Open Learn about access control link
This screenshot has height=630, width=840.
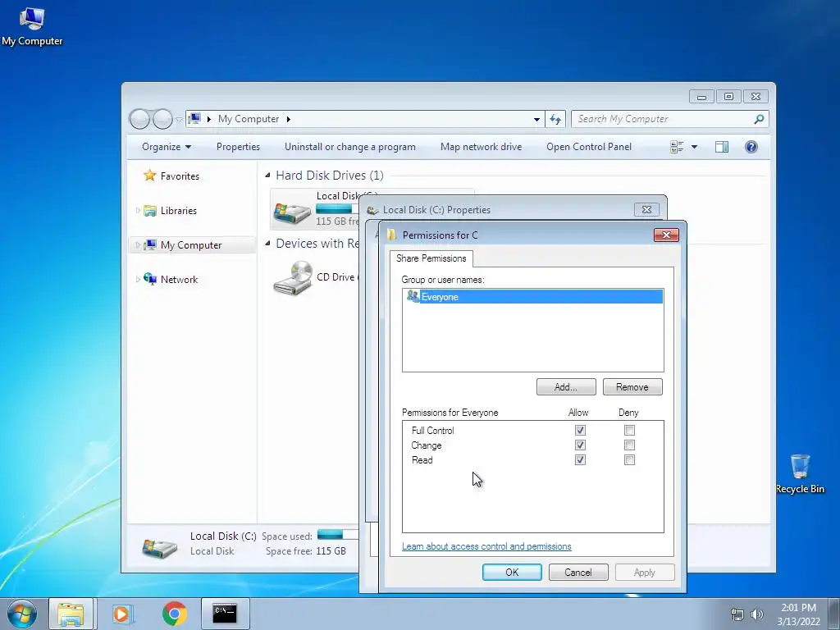[x=486, y=546]
